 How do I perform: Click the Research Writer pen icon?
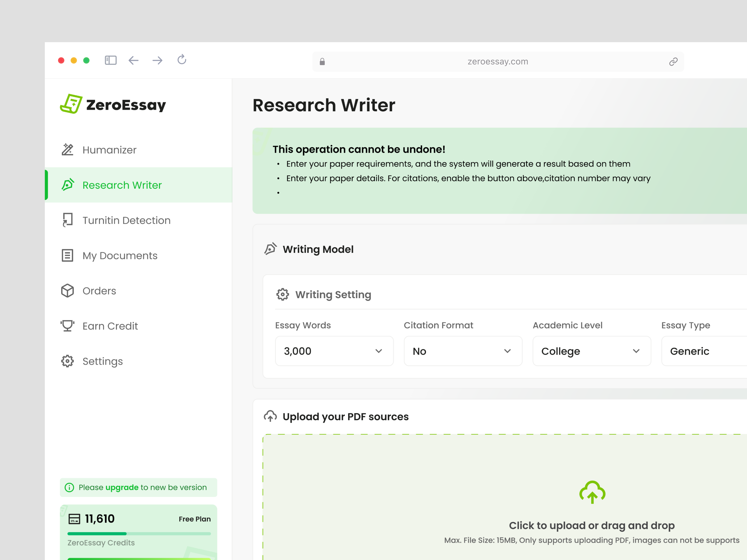[x=68, y=185]
